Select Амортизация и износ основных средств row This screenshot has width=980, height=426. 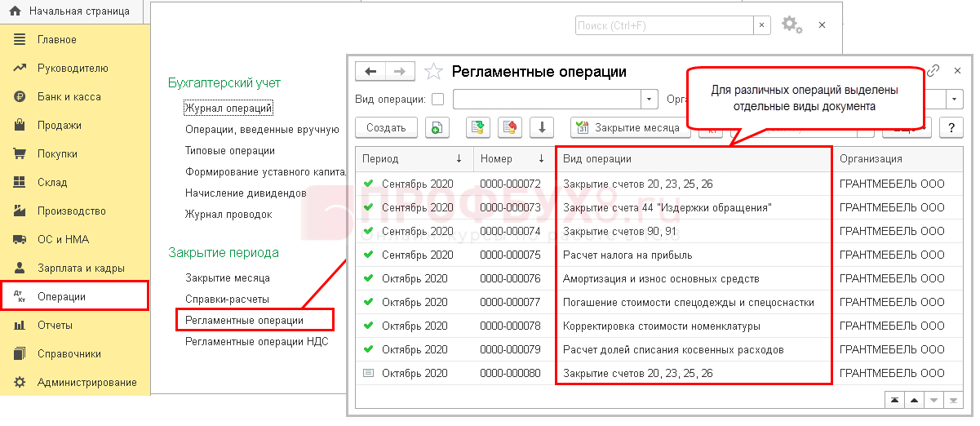[661, 279]
